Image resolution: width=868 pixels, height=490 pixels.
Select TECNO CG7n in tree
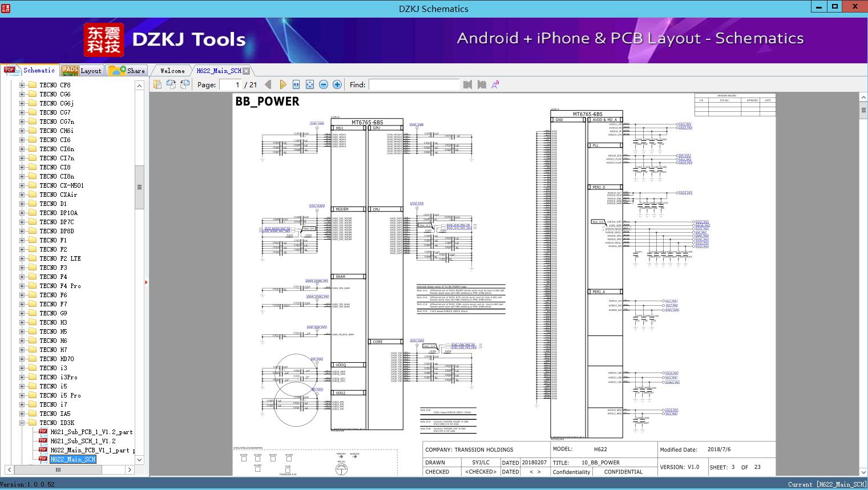[57, 122]
